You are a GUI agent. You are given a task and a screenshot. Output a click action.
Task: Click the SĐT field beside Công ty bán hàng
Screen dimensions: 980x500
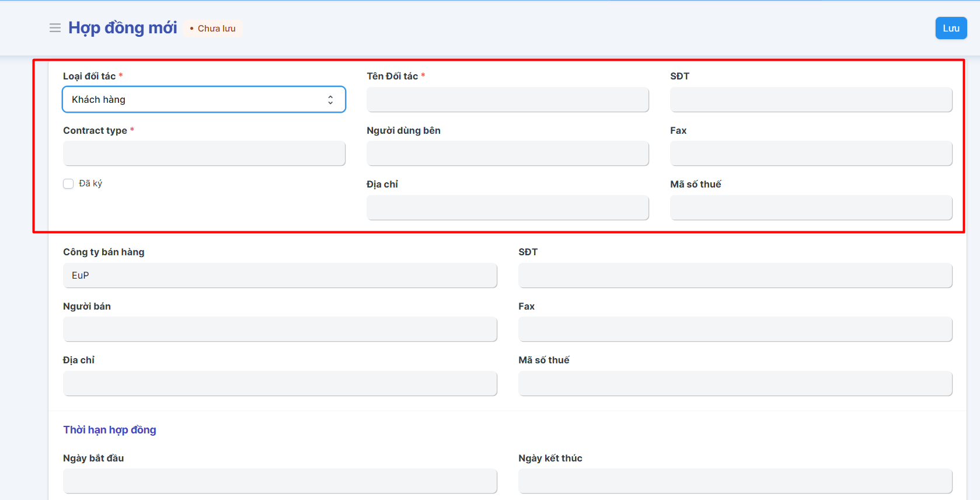click(x=735, y=275)
